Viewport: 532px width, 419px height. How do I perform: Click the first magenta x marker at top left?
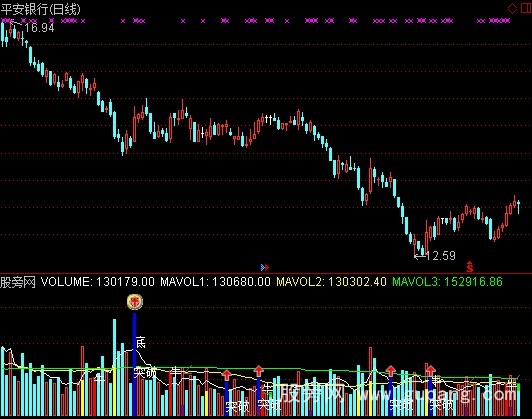click(2, 21)
